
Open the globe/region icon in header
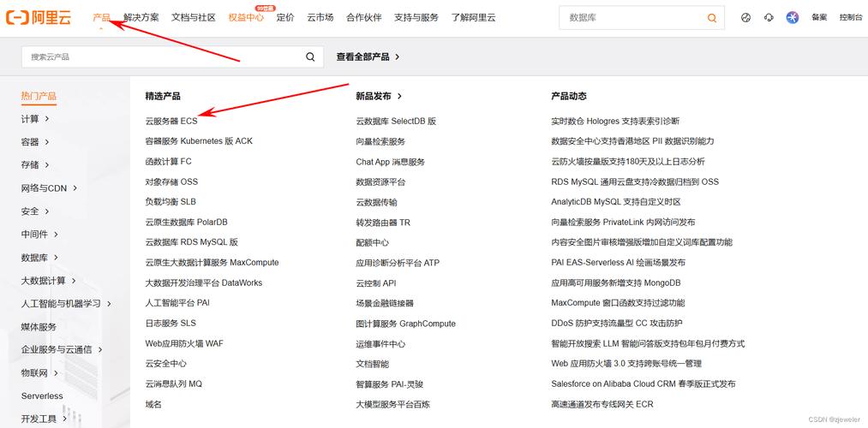pos(745,18)
